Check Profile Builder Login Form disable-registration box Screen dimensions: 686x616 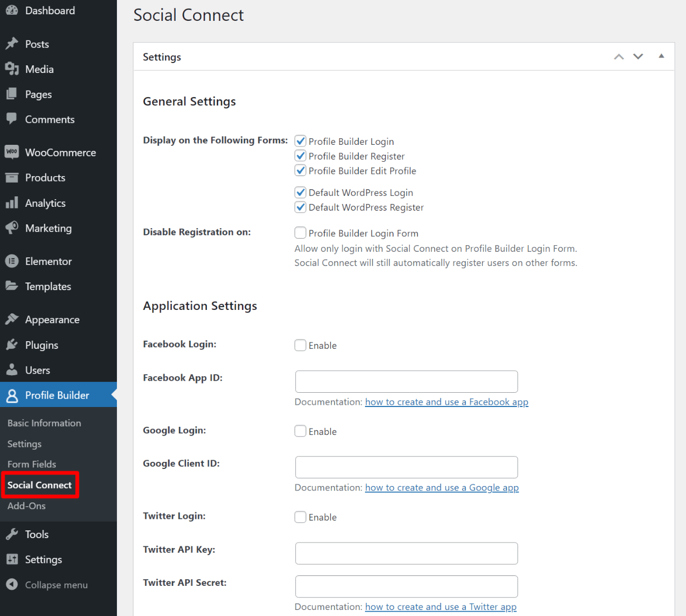(300, 233)
